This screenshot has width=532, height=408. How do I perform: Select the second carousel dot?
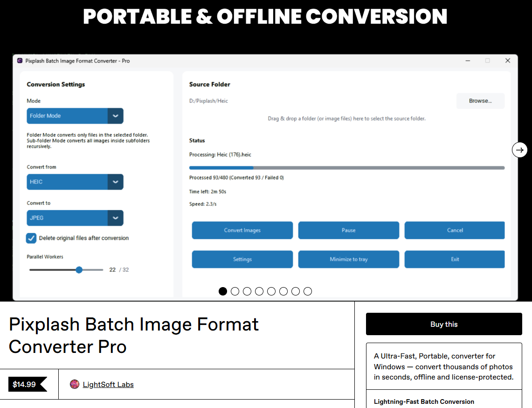tap(235, 291)
